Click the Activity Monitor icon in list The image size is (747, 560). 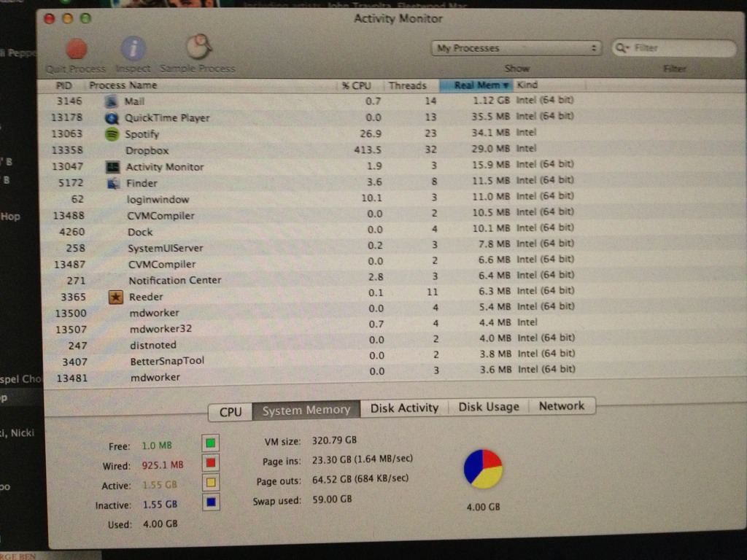(x=113, y=167)
